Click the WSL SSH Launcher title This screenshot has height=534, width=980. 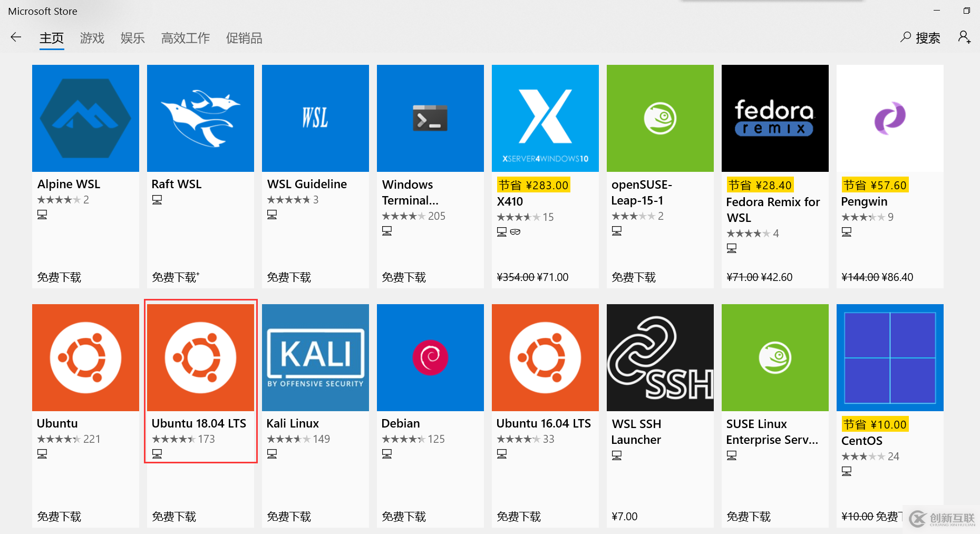(x=636, y=432)
